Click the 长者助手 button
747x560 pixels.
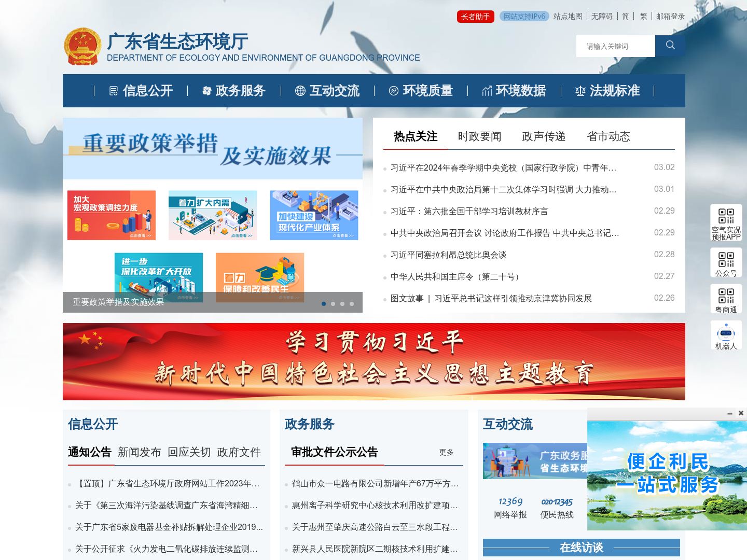[x=476, y=17]
